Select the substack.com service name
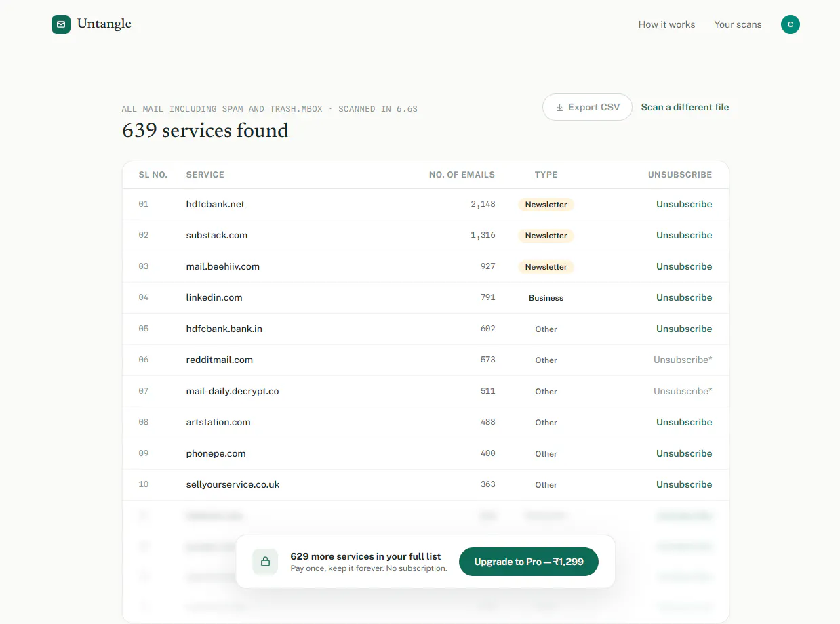 (x=217, y=235)
